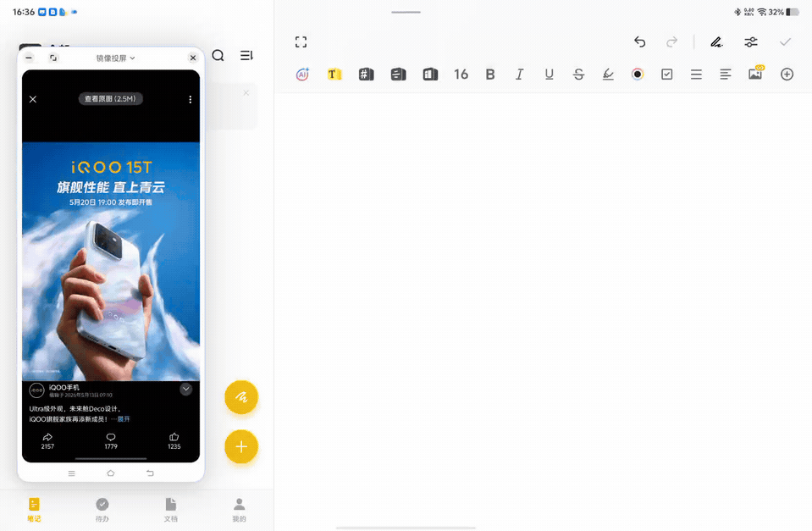The height and width of the screenshot is (531, 812).
Task: Switch to the 待办 tab
Action: click(102, 510)
